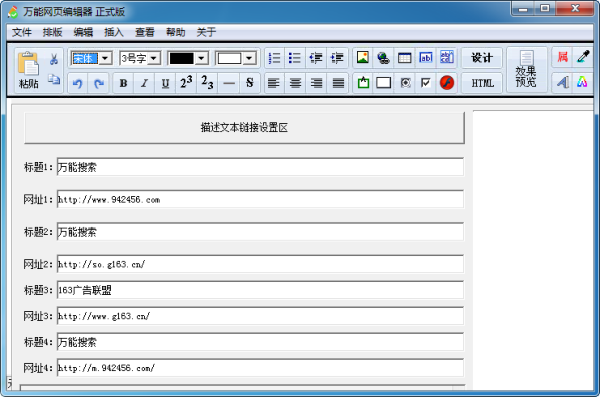The height and width of the screenshot is (397, 600).
Task: Insert image icon
Action: (x=363, y=57)
